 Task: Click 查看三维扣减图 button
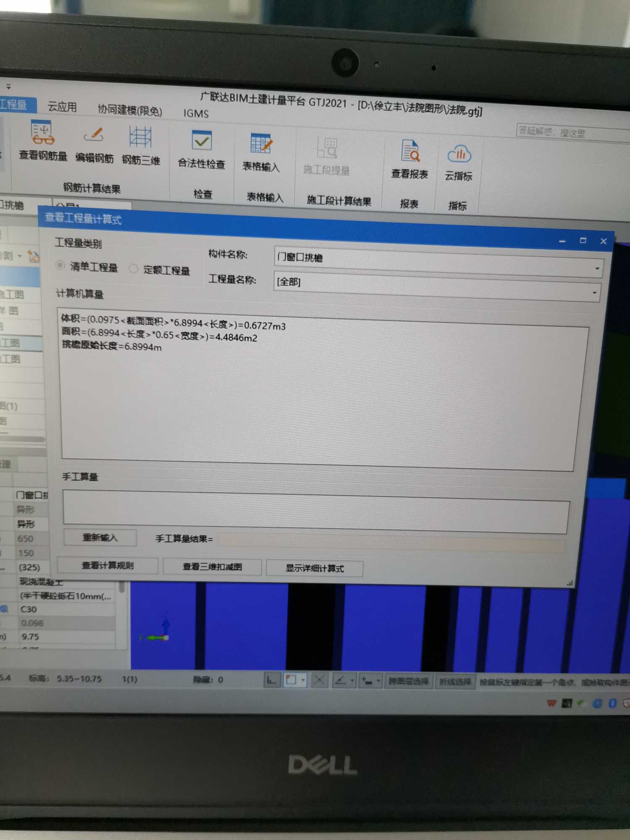coord(212,567)
